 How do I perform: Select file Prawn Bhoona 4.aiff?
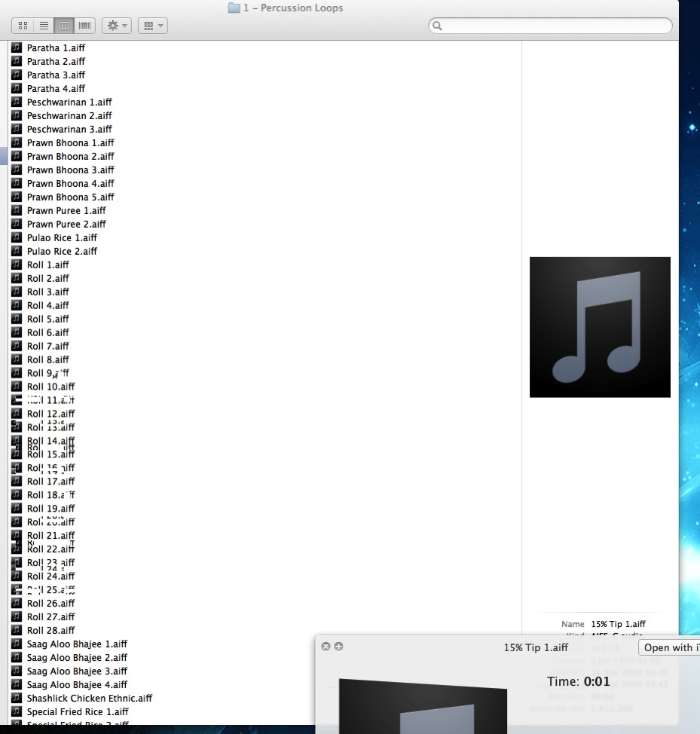pos(70,184)
